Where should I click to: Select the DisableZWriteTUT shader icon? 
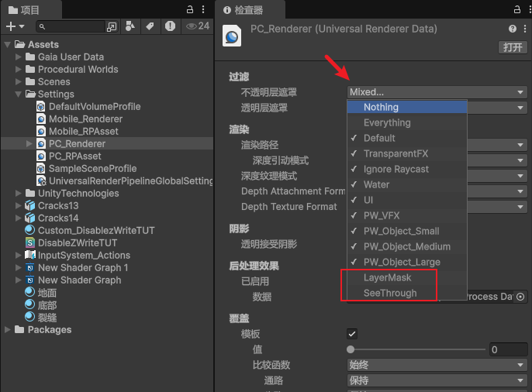pyautogui.click(x=29, y=242)
